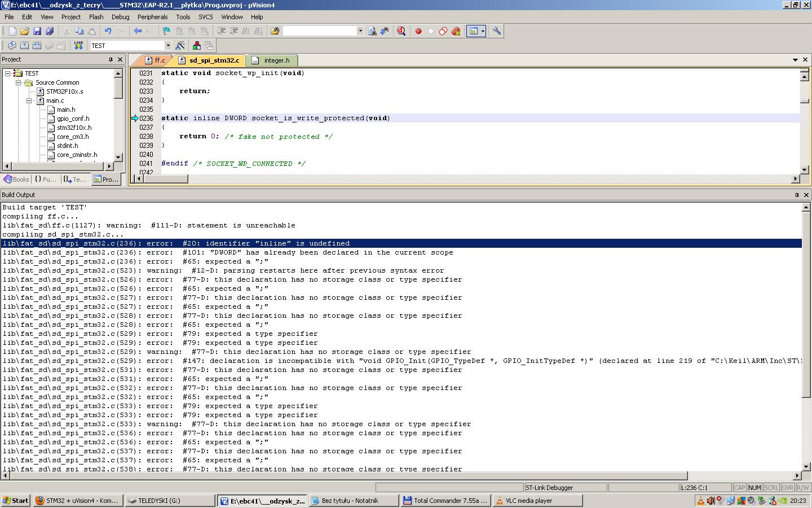Open Configuration wrench icon

point(497,31)
